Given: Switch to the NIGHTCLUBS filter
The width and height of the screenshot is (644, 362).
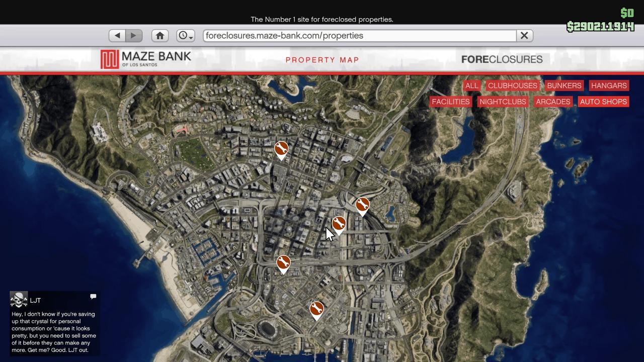Looking at the screenshot, I should (x=503, y=102).
